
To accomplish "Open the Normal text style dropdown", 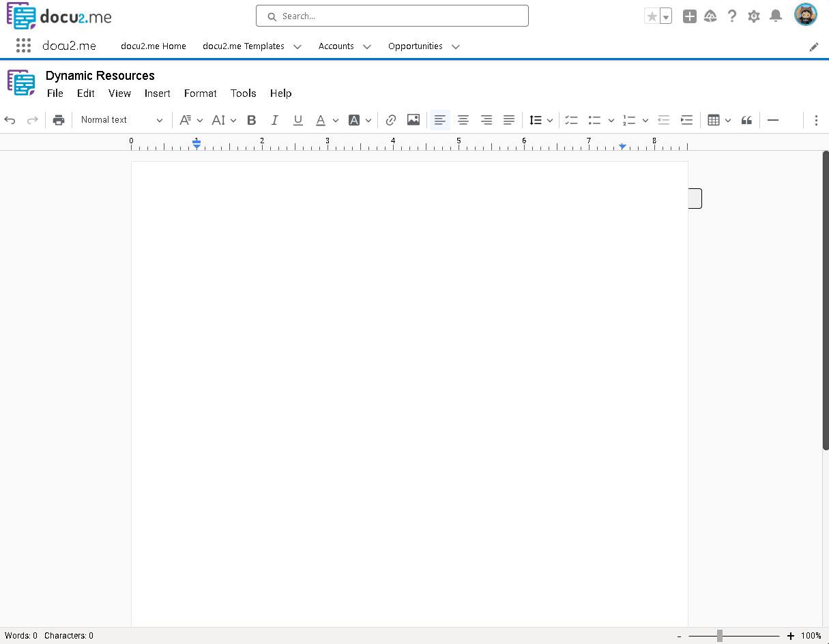I will point(121,120).
